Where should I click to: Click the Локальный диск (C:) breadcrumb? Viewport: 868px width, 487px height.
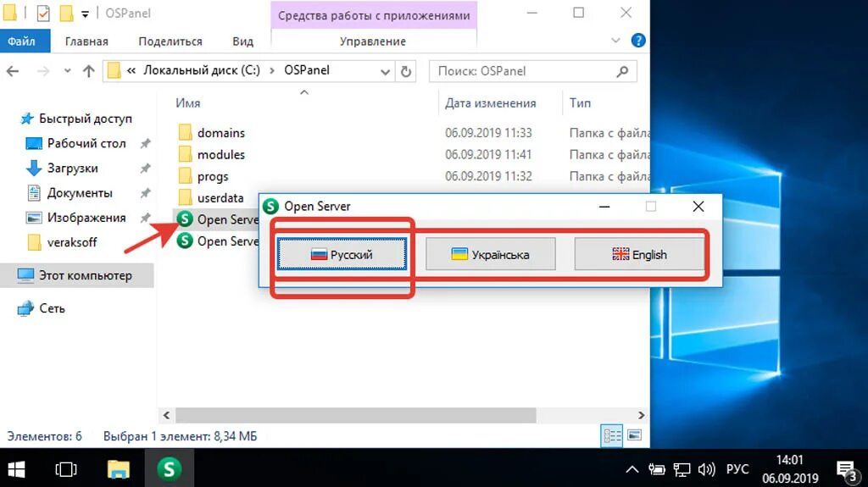coord(202,70)
